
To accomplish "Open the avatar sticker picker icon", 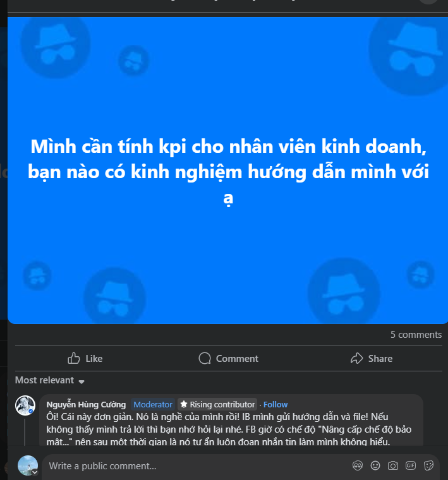I will coord(358,465).
